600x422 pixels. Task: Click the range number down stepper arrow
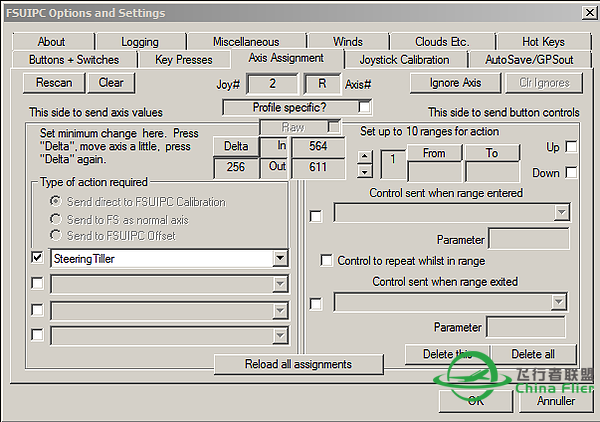[x=365, y=170]
